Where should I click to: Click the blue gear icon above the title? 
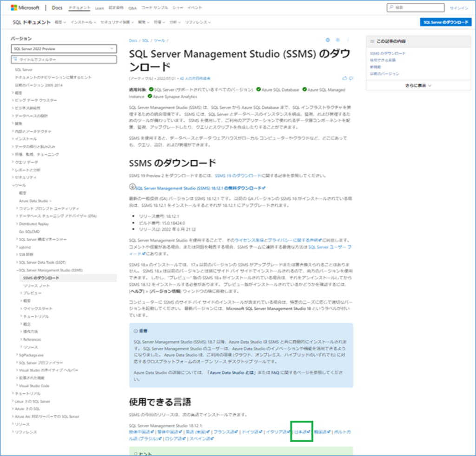click(328, 40)
